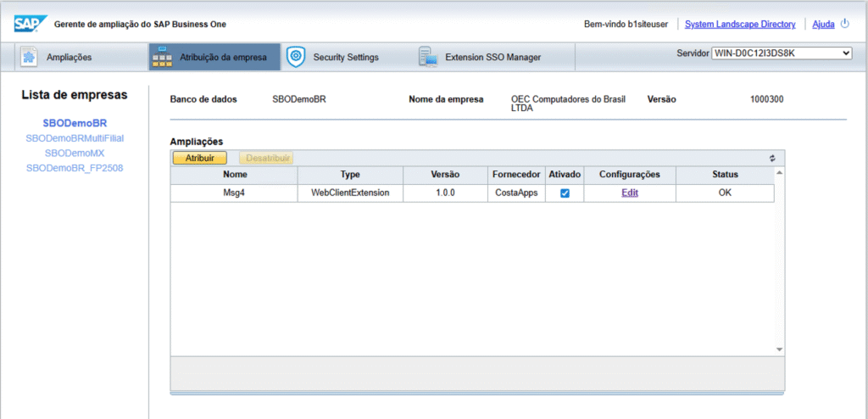The height and width of the screenshot is (419, 868).
Task: Select SBODemoBR_FP2508 company
Action: click(x=75, y=169)
